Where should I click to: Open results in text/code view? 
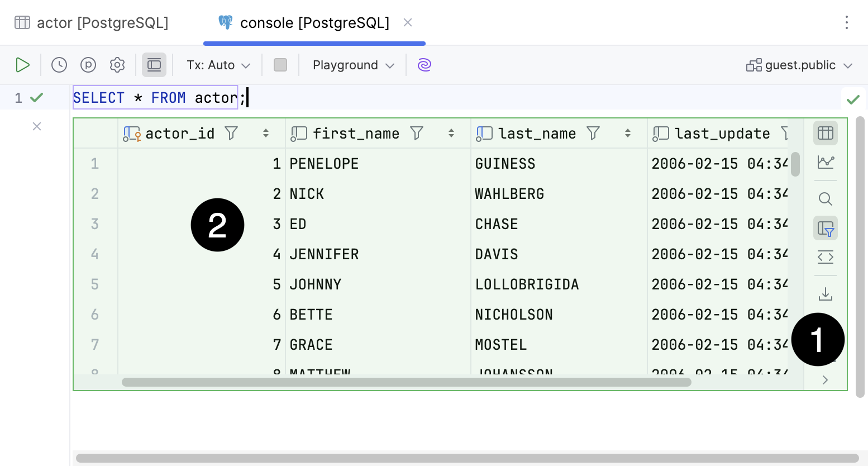tap(825, 257)
